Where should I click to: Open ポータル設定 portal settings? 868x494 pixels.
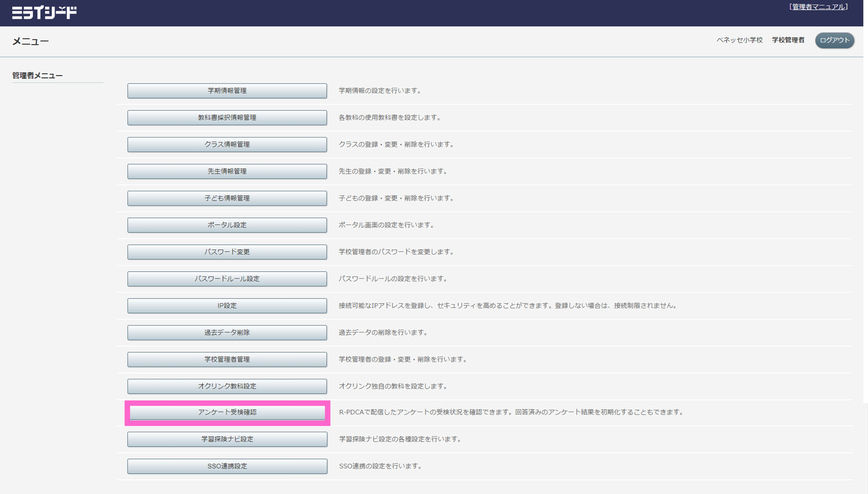point(227,225)
